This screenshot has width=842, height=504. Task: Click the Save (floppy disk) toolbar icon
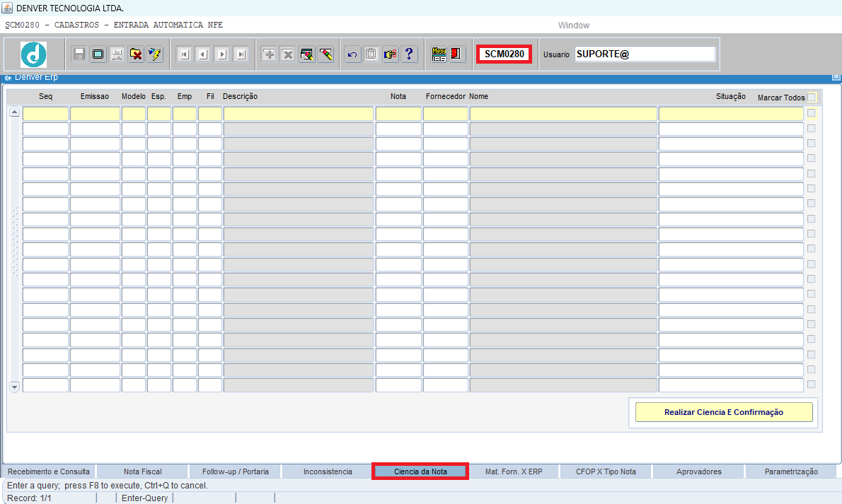(x=79, y=54)
